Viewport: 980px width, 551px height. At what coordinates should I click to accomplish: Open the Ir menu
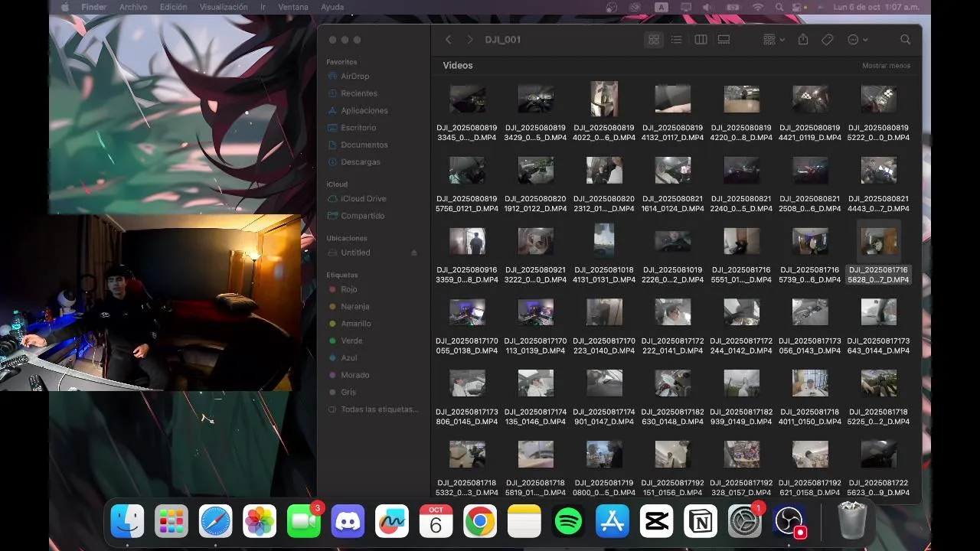coord(263,7)
